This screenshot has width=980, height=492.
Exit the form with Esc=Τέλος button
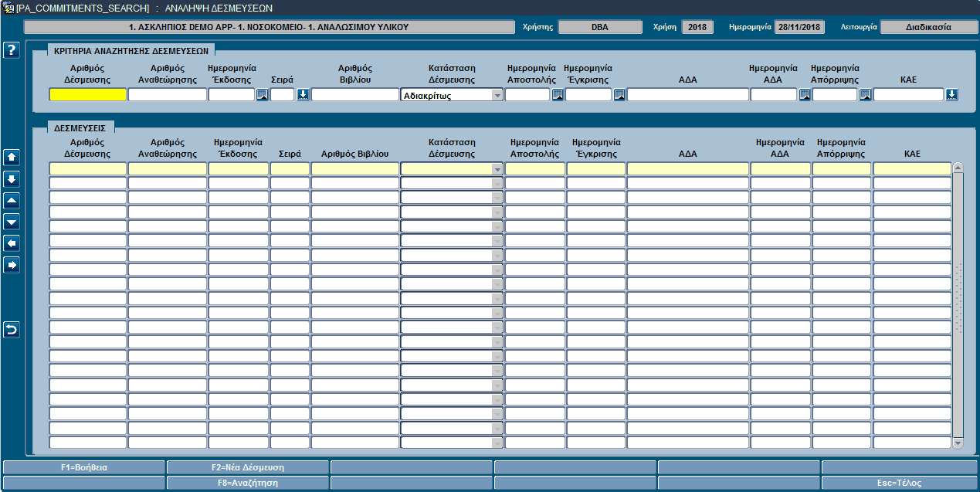[899, 483]
